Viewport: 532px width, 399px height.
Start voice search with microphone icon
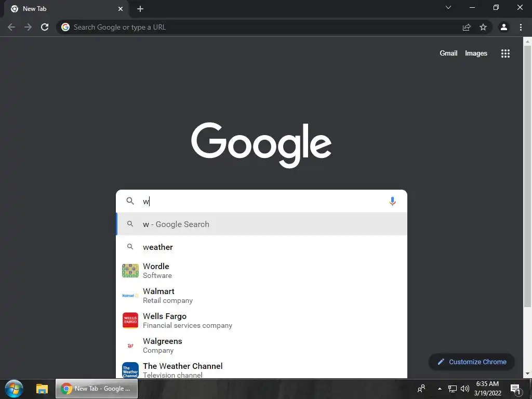pyautogui.click(x=392, y=201)
